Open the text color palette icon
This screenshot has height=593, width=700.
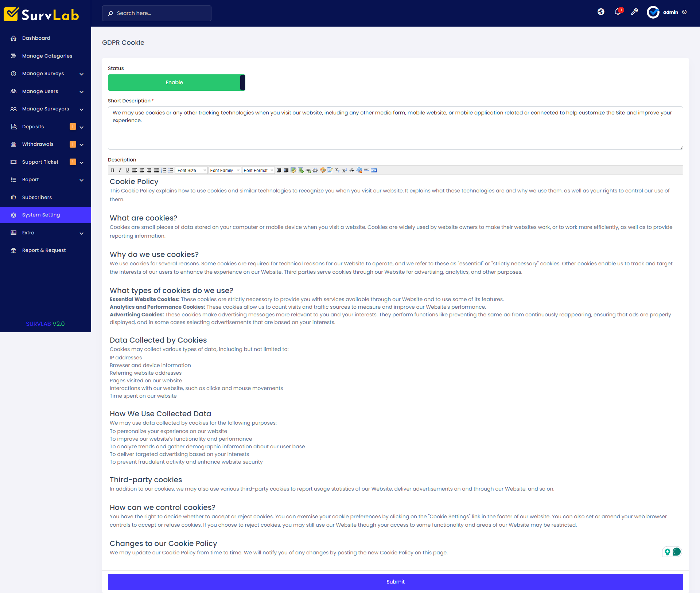click(x=322, y=170)
